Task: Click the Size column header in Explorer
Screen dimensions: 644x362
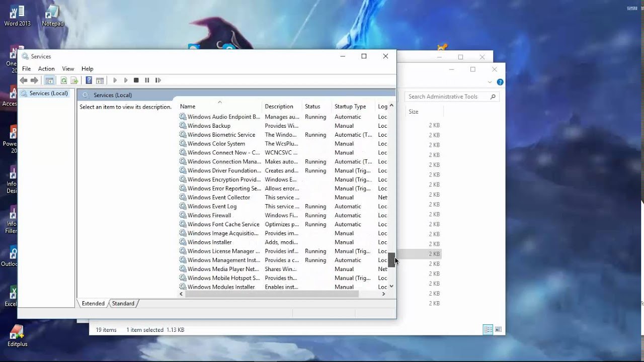Action: [x=414, y=112]
